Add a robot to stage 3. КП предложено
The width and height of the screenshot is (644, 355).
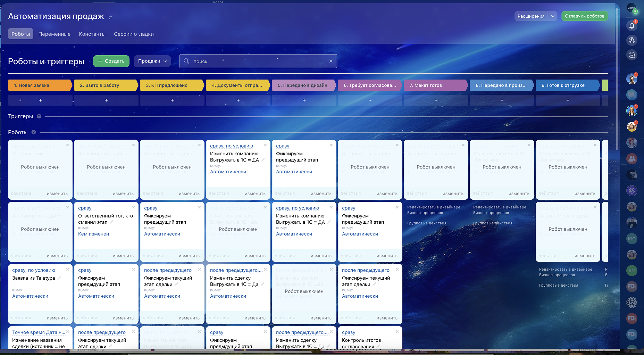tap(172, 100)
